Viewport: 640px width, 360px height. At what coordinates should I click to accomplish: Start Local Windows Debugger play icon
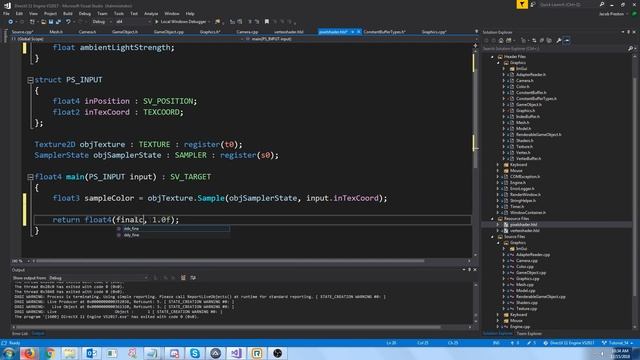coord(156,22)
